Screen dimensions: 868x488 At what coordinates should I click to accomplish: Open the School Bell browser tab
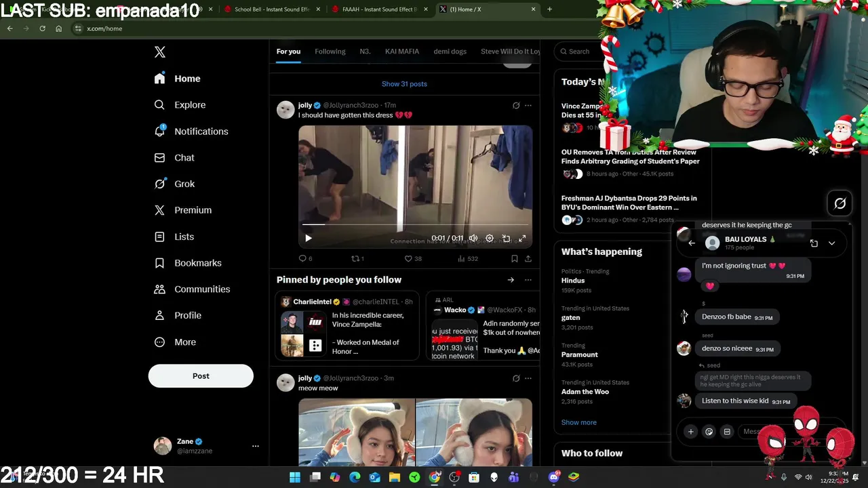[271, 9]
